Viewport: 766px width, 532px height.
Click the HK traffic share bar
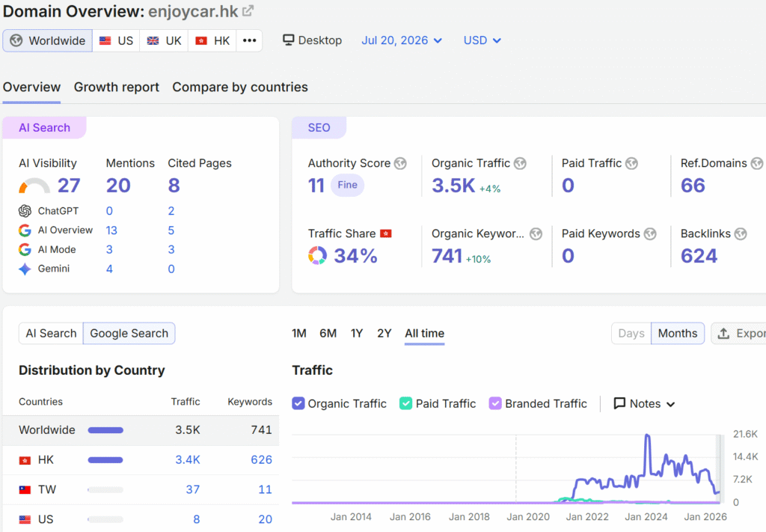(105, 459)
